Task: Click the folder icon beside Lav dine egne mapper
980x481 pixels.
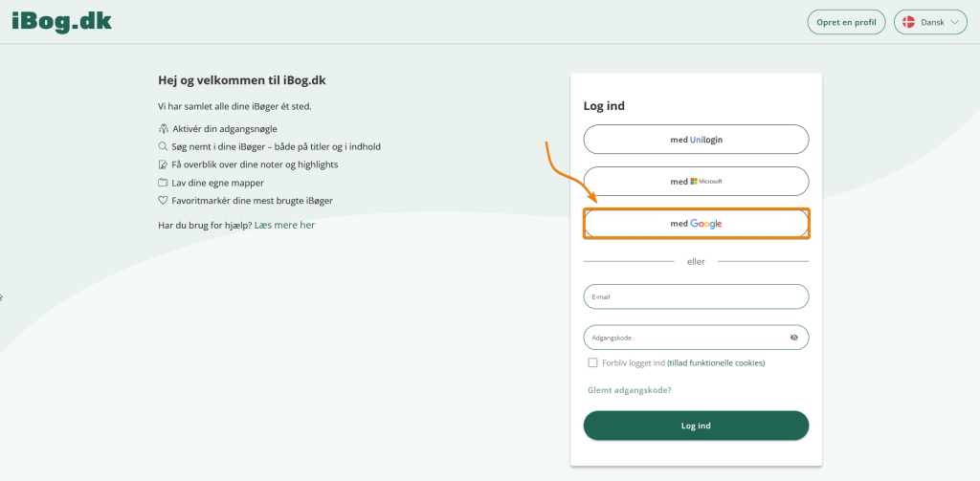Action: (163, 183)
